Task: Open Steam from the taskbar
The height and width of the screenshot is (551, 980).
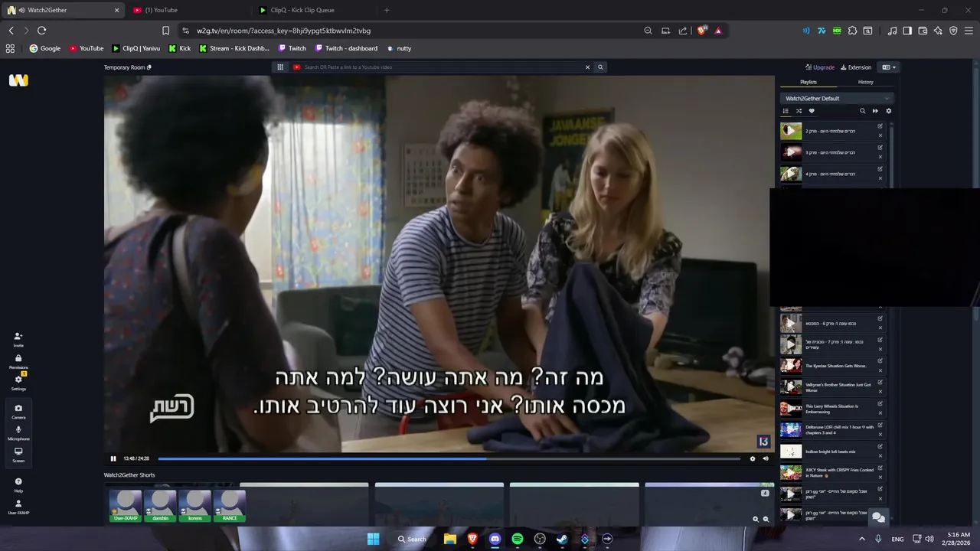Action: [562, 539]
